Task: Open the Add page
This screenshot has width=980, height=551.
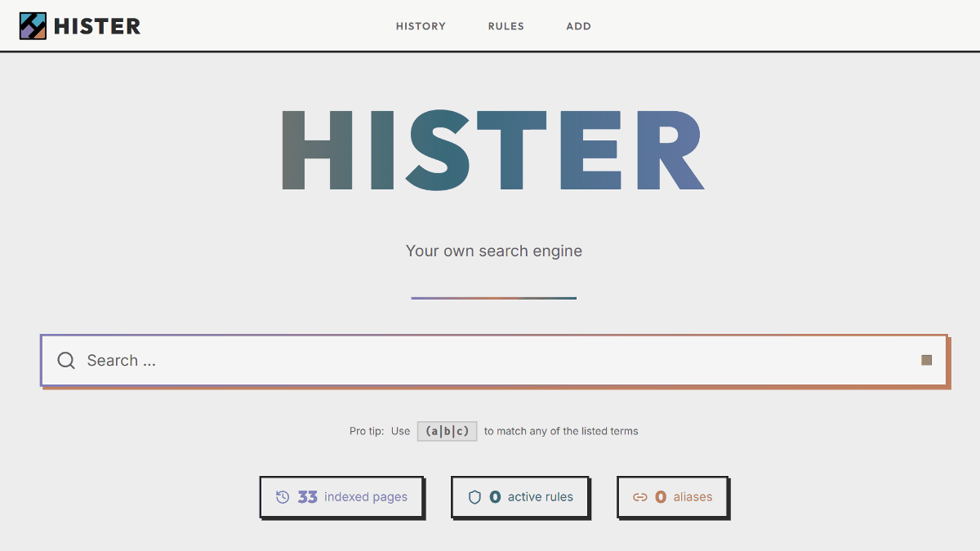Action: point(579,26)
